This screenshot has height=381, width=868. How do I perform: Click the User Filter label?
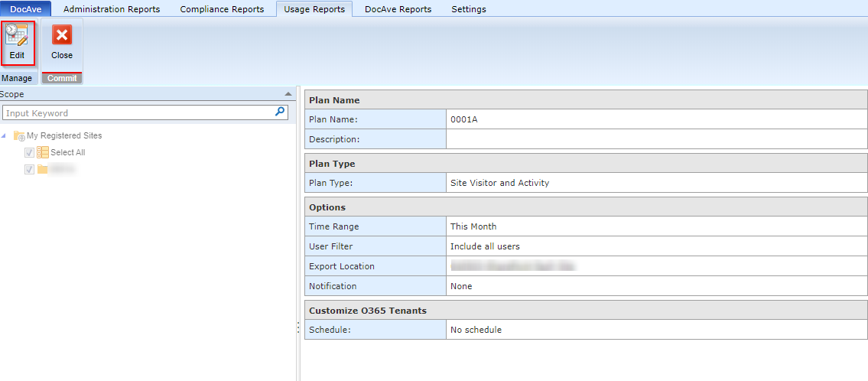pyautogui.click(x=331, y=246)
